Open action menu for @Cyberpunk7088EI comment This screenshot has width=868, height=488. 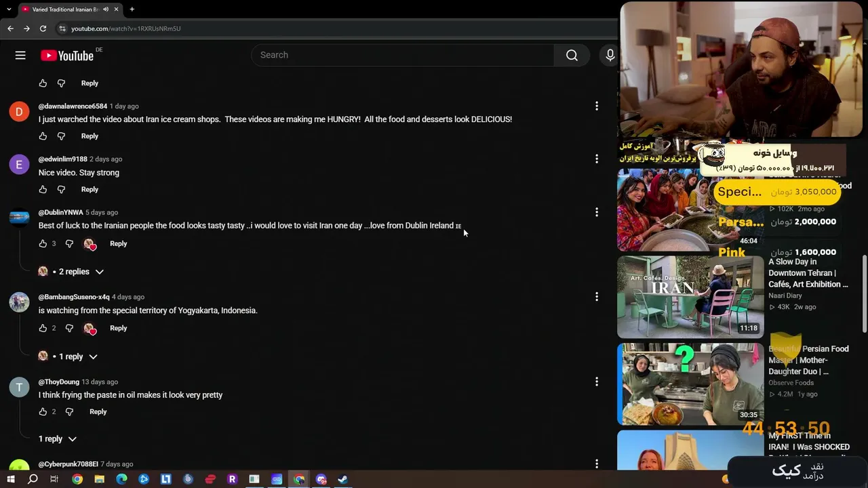pos(597,464)
